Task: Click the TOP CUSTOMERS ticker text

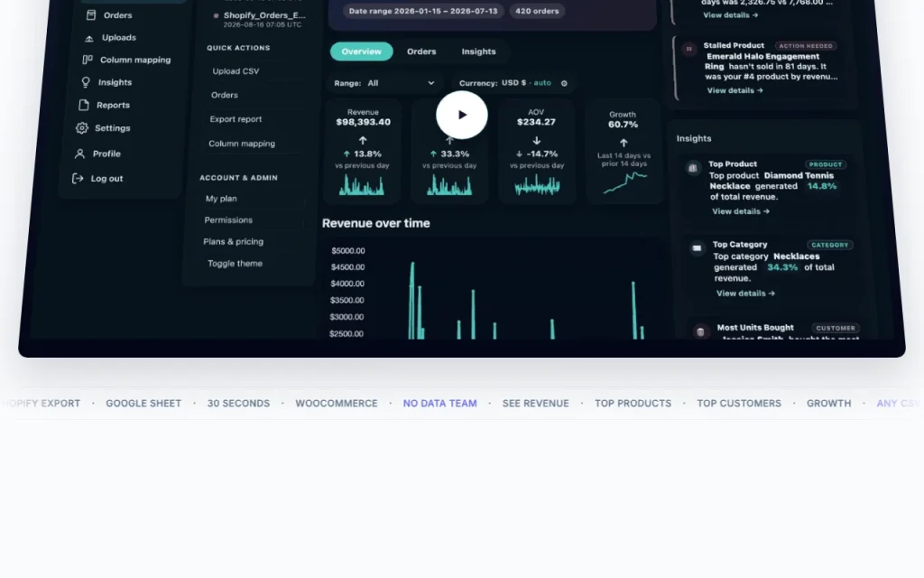Action: point(739,404)
